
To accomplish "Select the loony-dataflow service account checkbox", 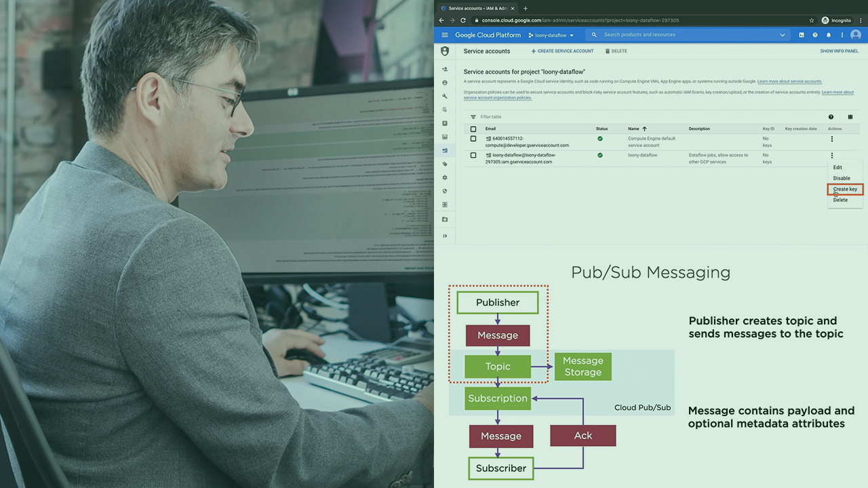I will [473, 155].
